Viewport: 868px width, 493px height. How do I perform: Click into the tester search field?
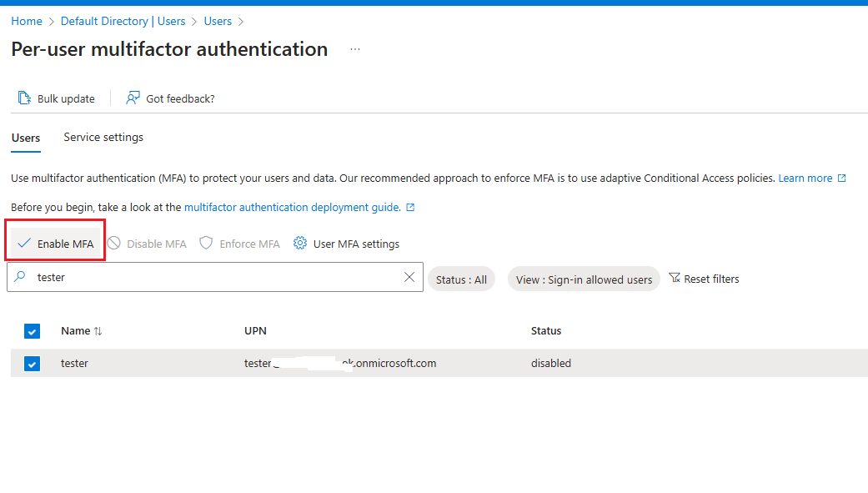tap(208, 278)
